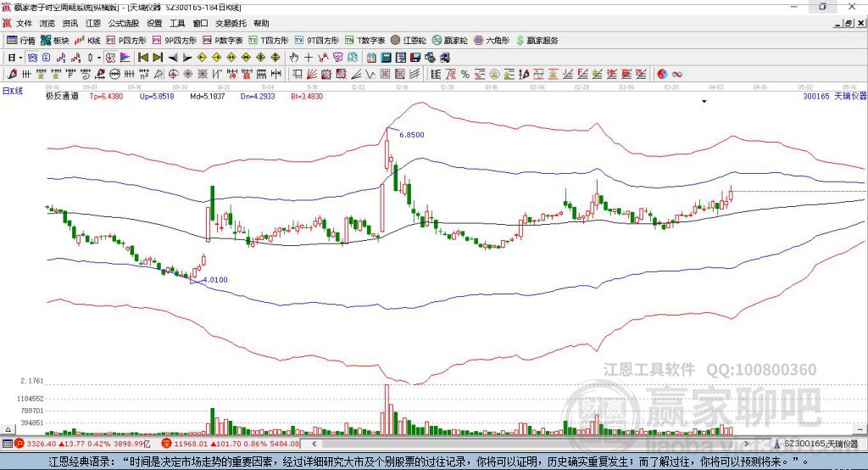Screen dimensions: 868x470
Task: Click the SZ300165,天瑞仪器 status bar entry
Action: point(816,444)
